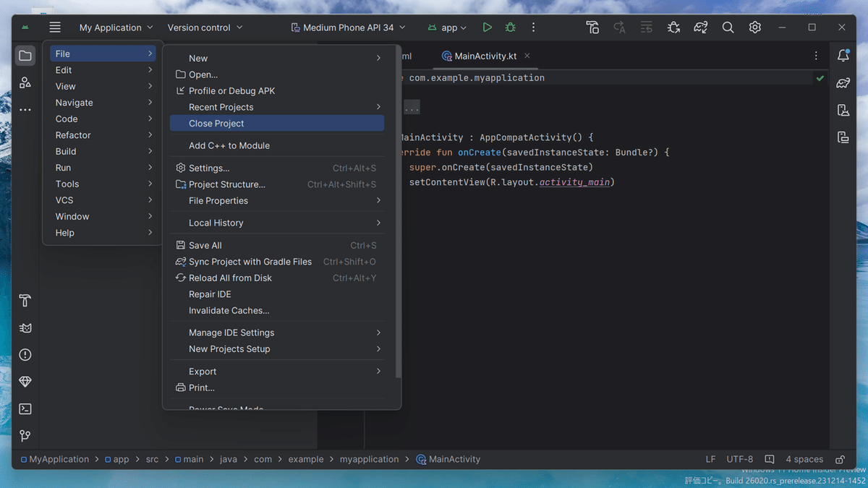Choose Print... from the File menu
The width and height of the screenshot is (868, 488).
click(277, 388)
